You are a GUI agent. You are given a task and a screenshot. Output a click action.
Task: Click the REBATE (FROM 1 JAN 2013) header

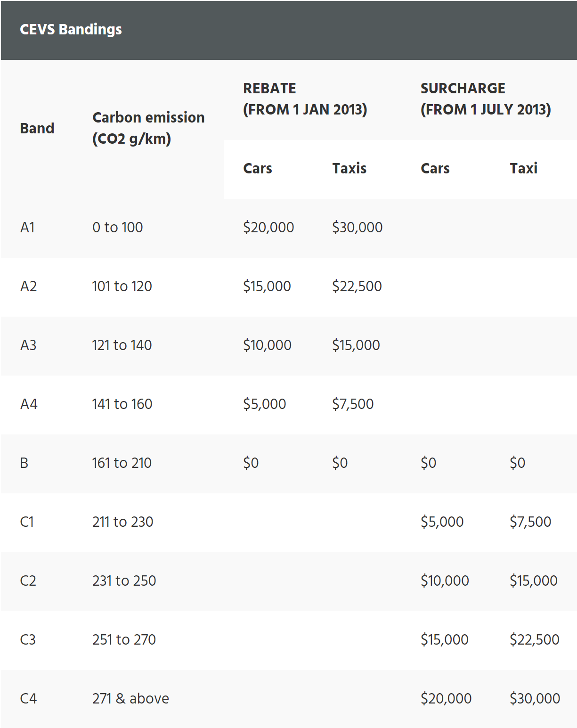(305, 98)
